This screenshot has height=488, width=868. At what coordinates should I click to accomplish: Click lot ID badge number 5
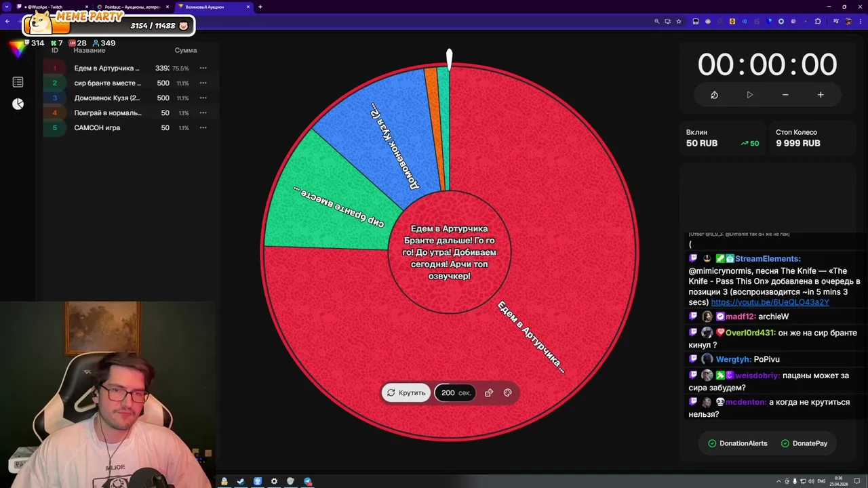[55, 128]
